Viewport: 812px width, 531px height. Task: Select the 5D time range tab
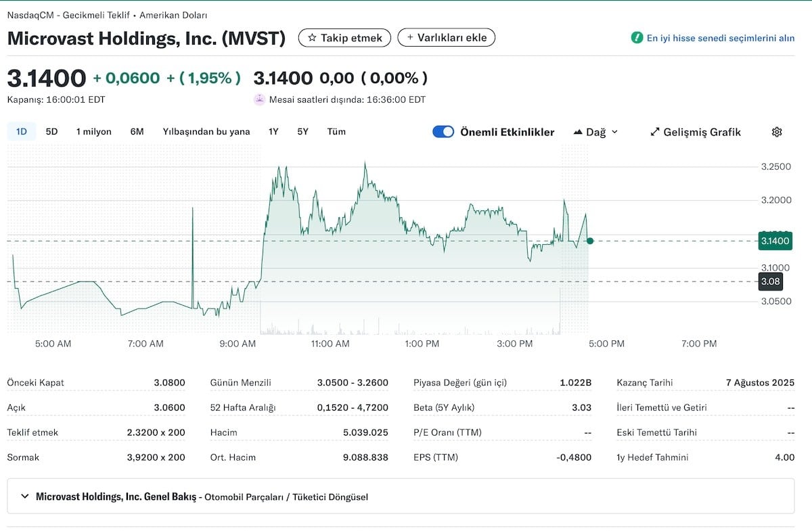point(51,132)
